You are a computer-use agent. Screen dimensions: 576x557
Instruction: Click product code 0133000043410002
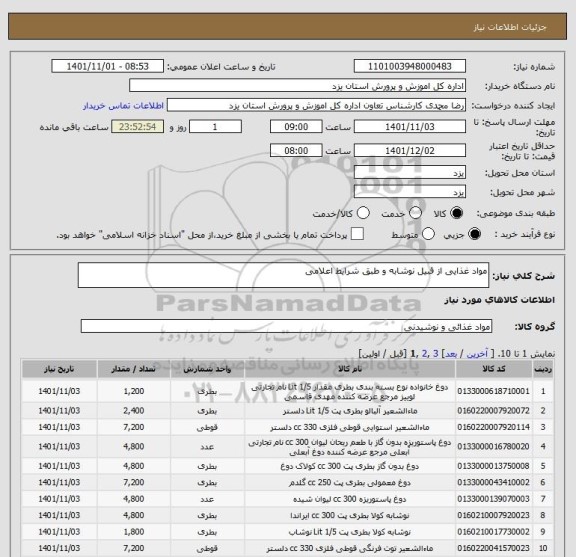[x=493, y=482]
